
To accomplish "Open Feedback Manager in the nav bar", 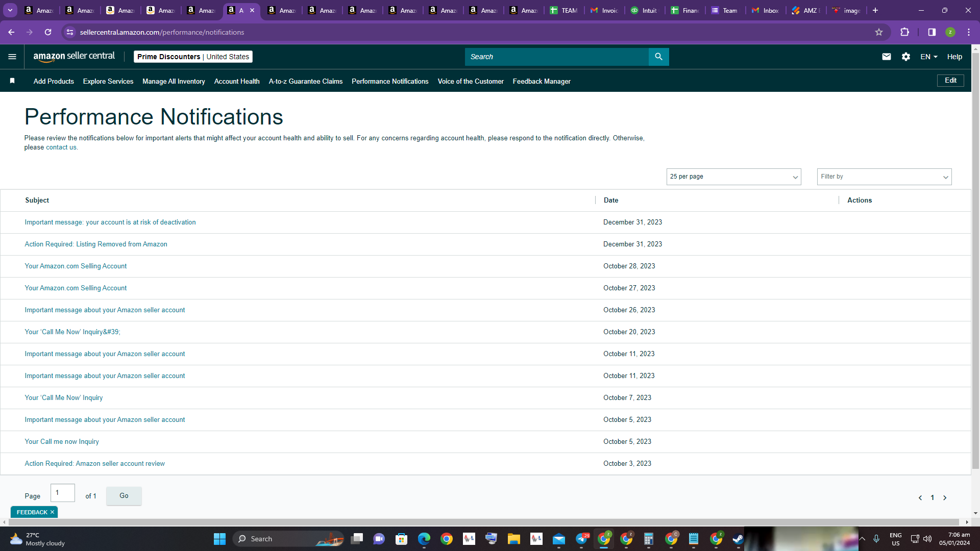I will (542, 81).
